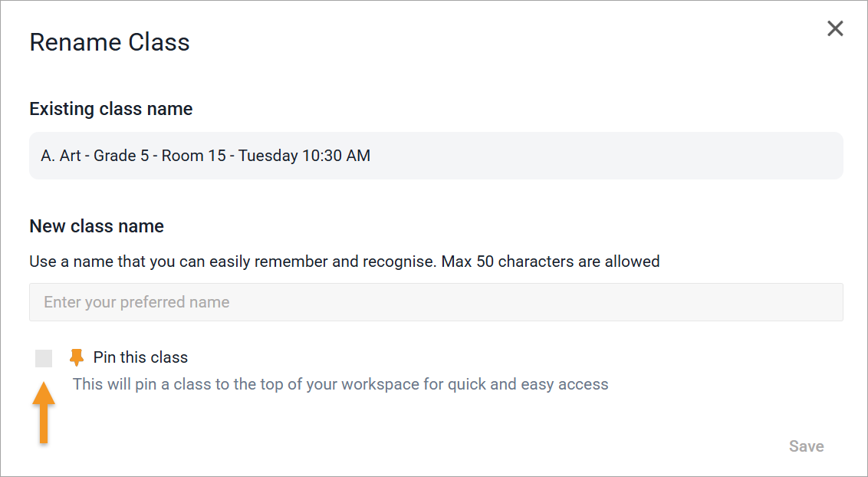
Task: Click the orange upward arrow annotation
Action: click(x=44, y=414)
